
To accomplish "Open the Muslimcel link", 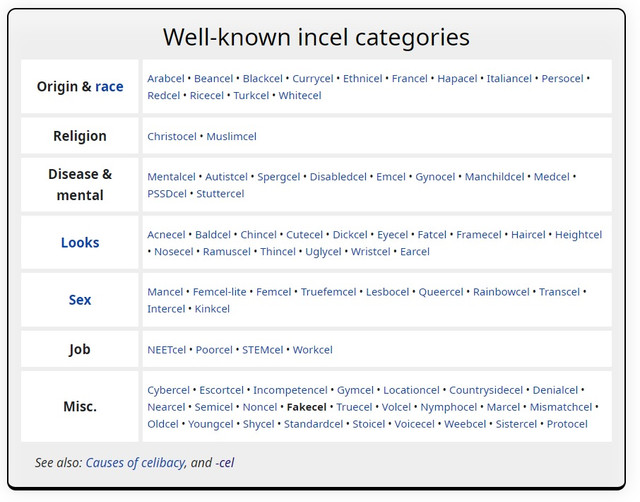I will coord(231,136).
